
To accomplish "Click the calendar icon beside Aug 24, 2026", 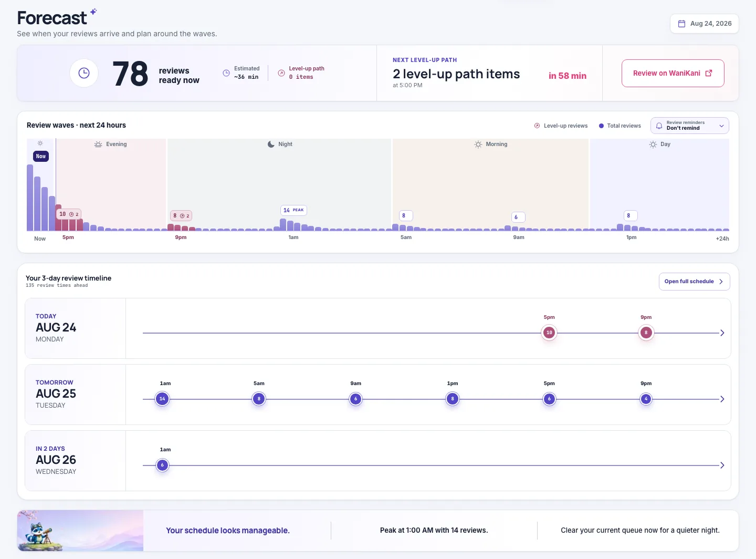I will pos(681,24).
